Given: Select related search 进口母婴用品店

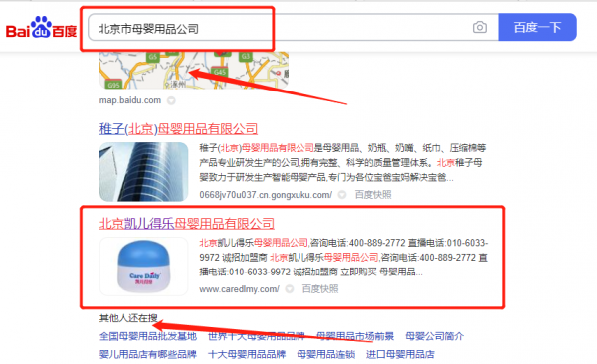Looking at the screenshot, I should [x=400, y=354].
